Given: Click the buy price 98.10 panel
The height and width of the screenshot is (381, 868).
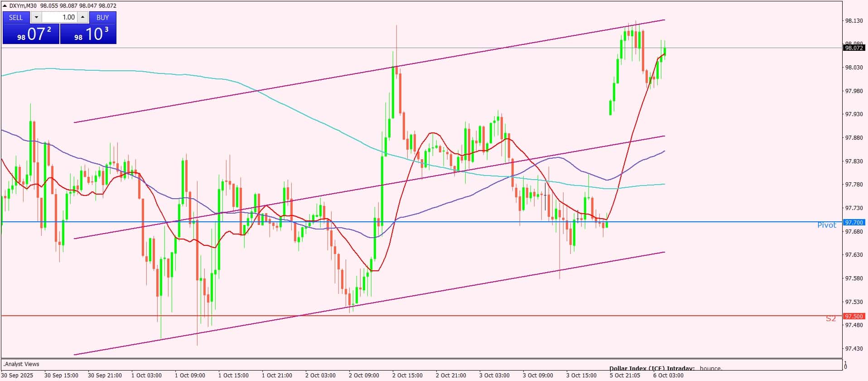Looking at the screenshot, I should pos(88,34).
